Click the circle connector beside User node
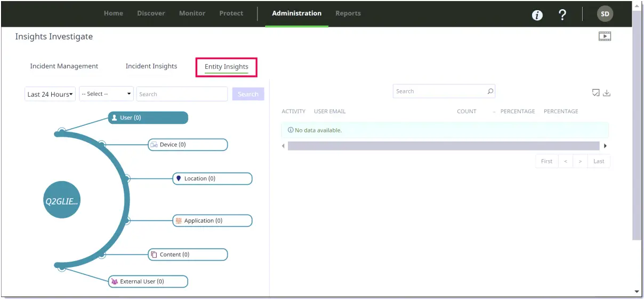Screen dimensions: 644x299 point(62,131)
